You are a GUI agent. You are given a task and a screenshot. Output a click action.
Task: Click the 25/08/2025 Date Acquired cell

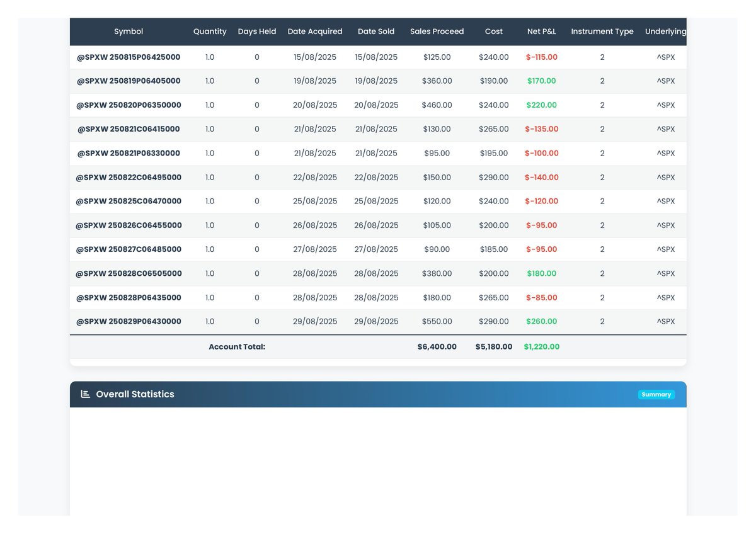[315, 202]
